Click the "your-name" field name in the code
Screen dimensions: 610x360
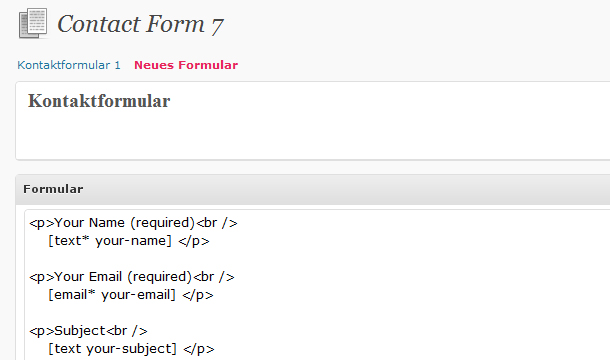(x=131, y=241)
